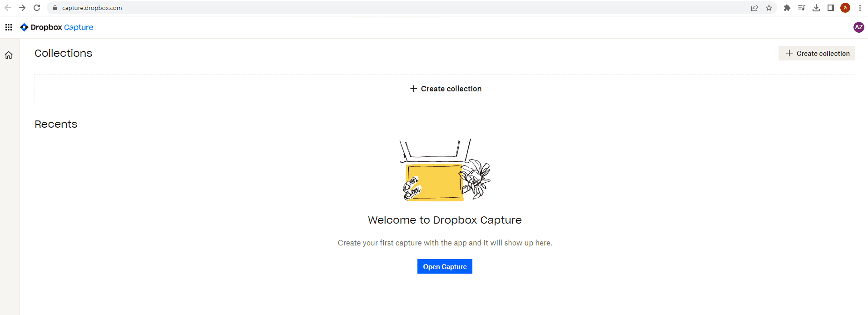The height and width of the screenshot is (315, 868).
Task: Open the Chrome three-dot menu
Action: (x=860, y=8)
